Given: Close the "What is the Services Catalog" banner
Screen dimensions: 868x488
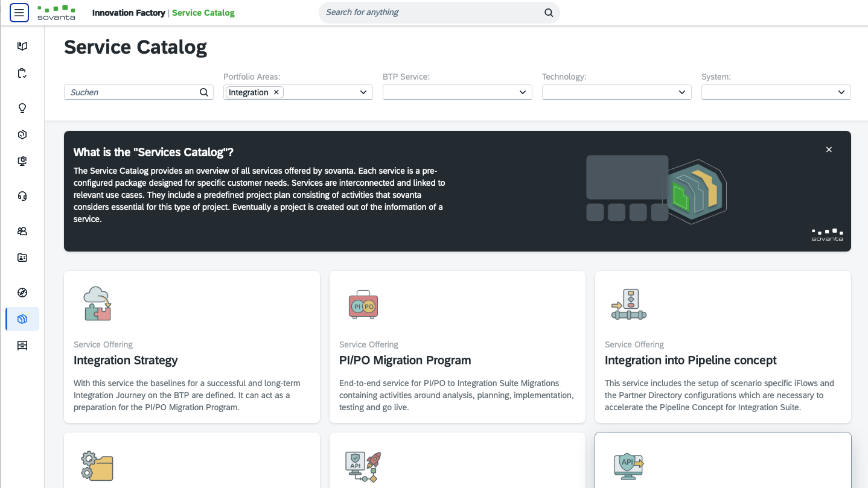Looking at the screenshot, I should pos(829,150).
